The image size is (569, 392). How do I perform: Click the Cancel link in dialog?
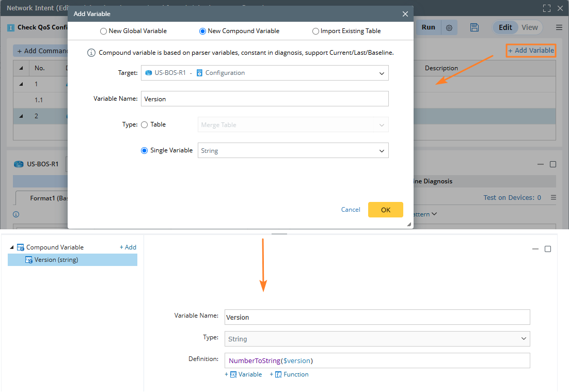click(x=351, y=210)
